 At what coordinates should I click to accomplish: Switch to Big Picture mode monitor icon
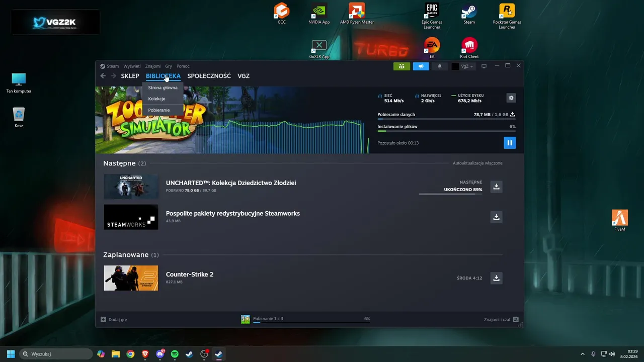coord(484,66)
